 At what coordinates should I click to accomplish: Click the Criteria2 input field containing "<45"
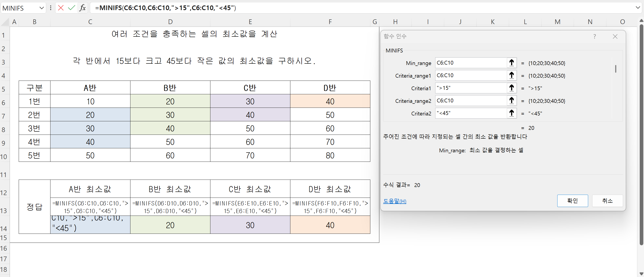pos(471,113)
